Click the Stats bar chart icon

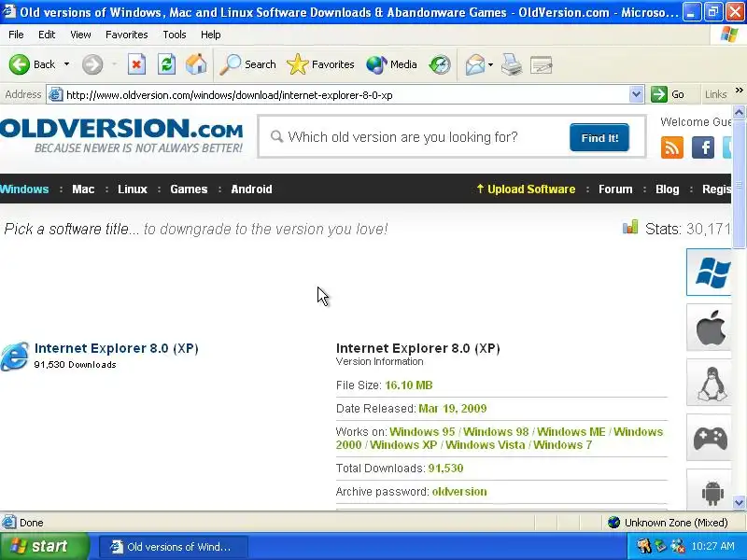629,227
